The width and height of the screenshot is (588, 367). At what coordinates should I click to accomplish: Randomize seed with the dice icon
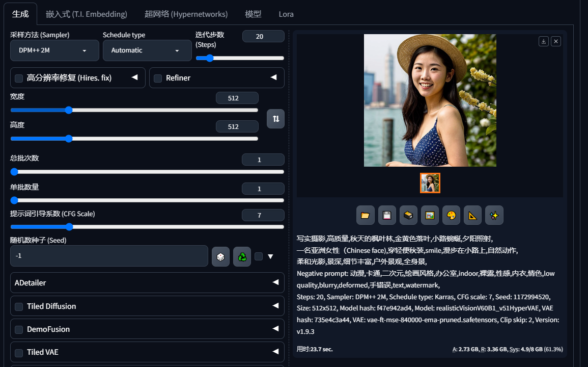(220, 256)
